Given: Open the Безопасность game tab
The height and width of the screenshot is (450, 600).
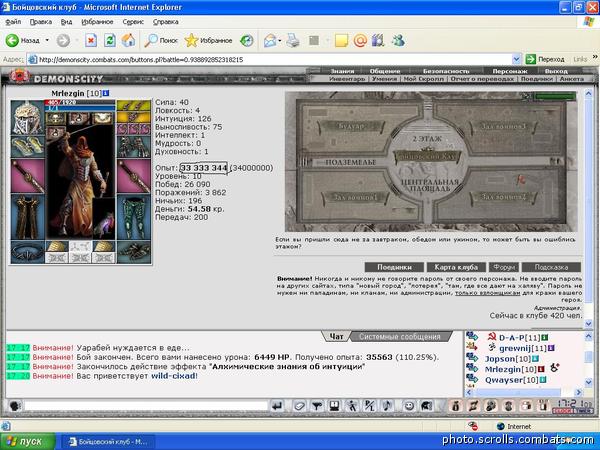Looking at the screenshot, I should [446, 71].
